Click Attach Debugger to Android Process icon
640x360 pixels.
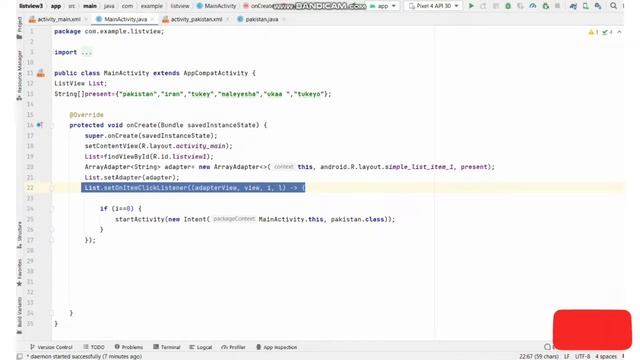point(545,6)
